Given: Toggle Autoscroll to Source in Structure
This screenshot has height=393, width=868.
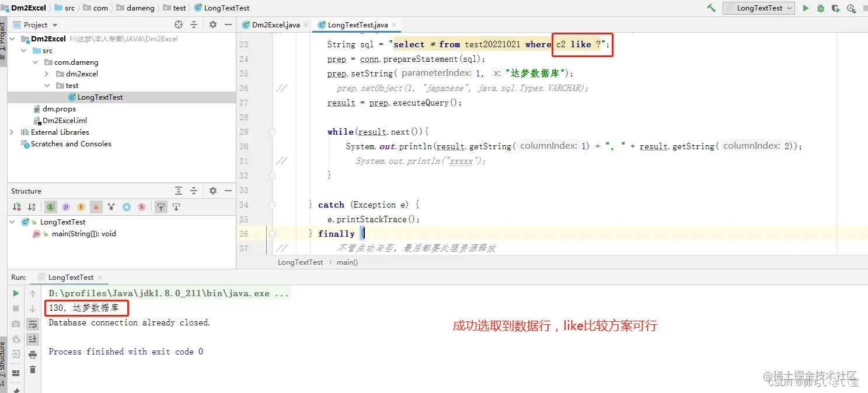Looking at the screenshot, I should 161,206.
